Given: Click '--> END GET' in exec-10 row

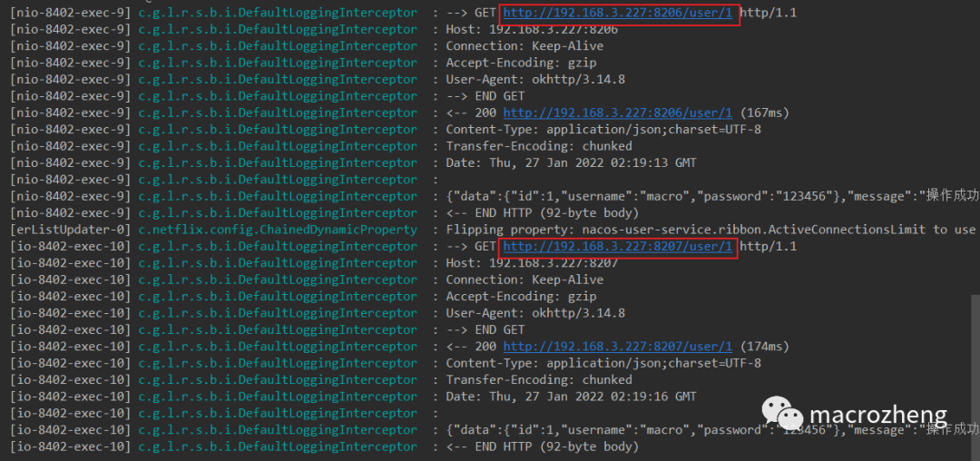Looking at the screenshot, I should click(x=485, y=329).
